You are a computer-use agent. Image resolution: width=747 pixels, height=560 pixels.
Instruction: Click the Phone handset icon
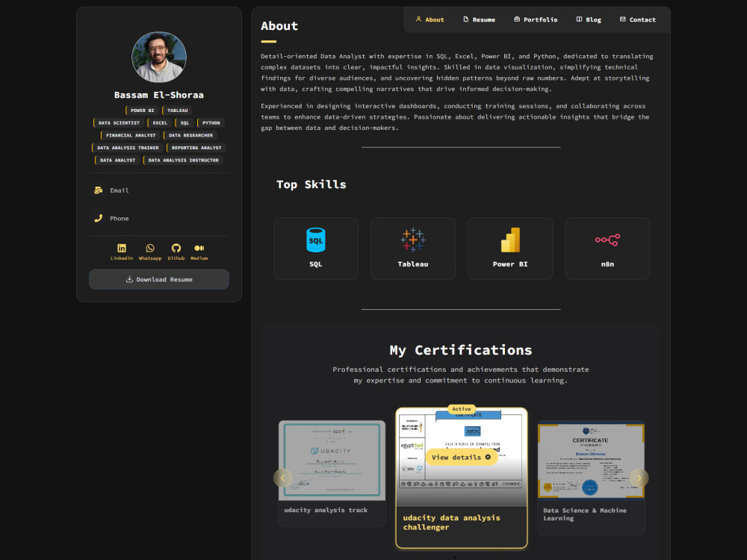point(98,218)
